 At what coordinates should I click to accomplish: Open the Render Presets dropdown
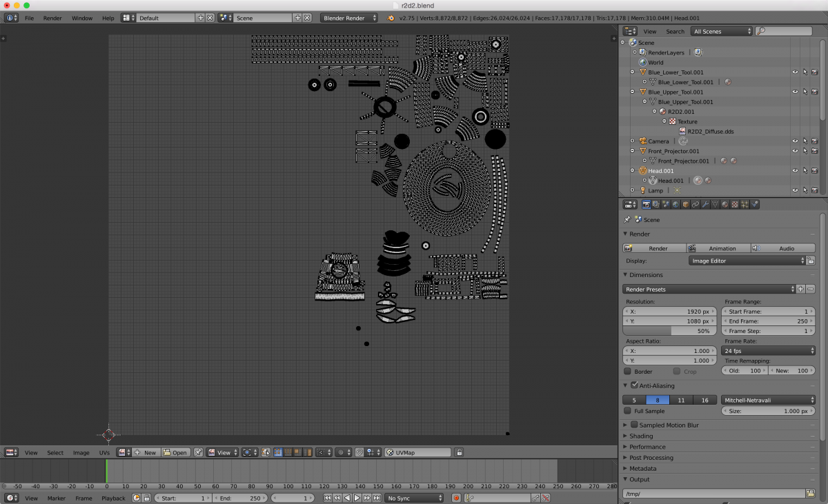(x=709, y=289)
